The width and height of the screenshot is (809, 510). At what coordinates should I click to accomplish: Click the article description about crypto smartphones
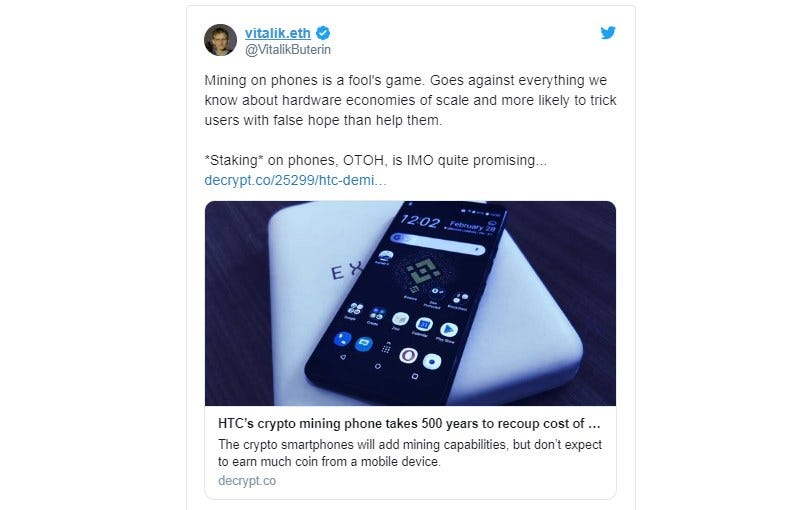coord(410,453)
